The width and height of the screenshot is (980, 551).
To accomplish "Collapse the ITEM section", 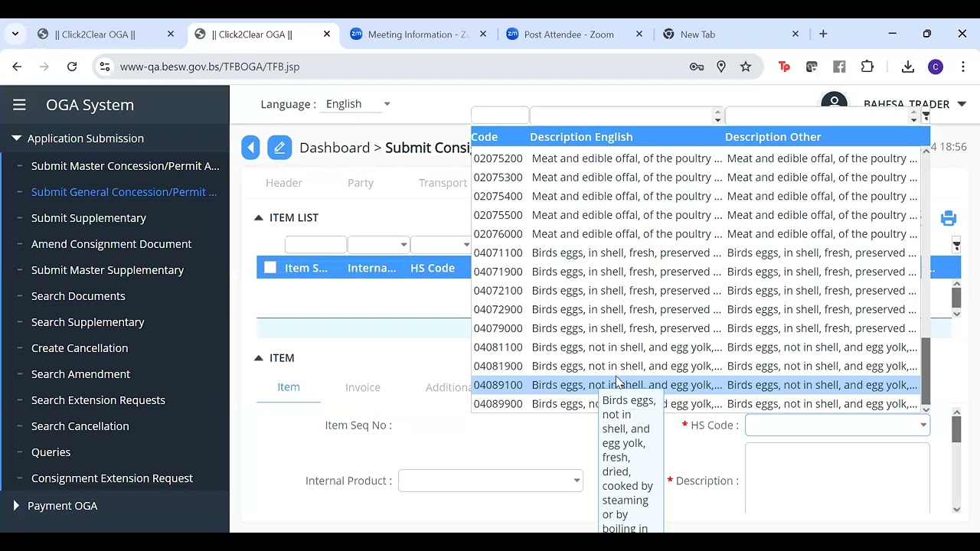I will point(258,358).
